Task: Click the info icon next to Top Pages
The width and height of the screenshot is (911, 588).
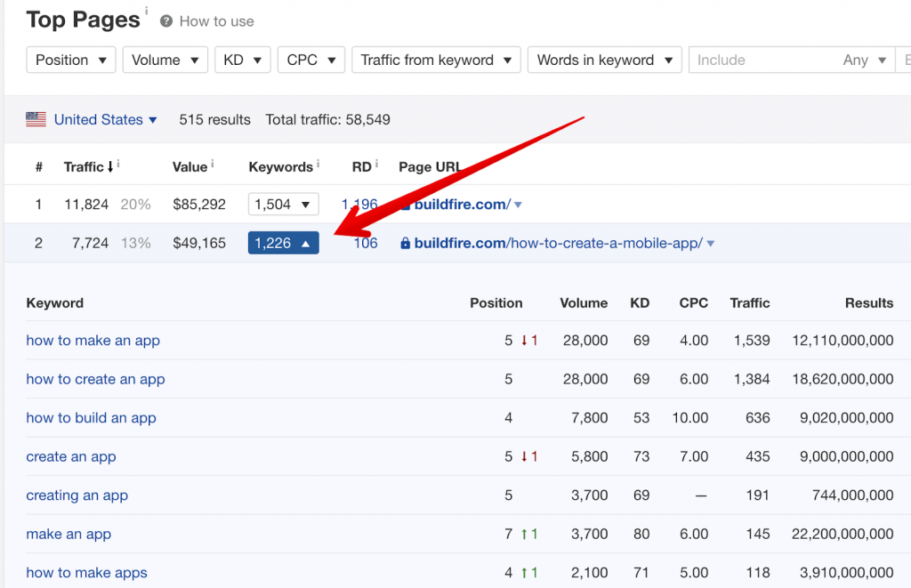Action: [145, 11]
